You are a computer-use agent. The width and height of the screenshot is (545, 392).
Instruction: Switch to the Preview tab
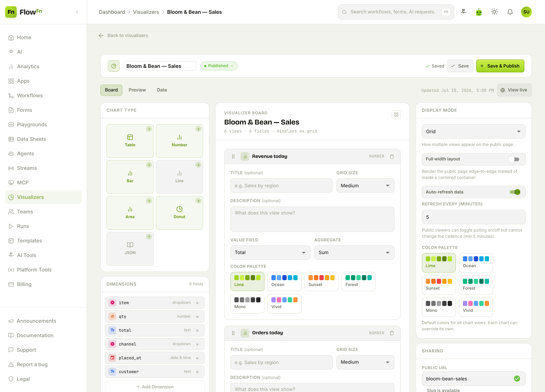(137, 90)
